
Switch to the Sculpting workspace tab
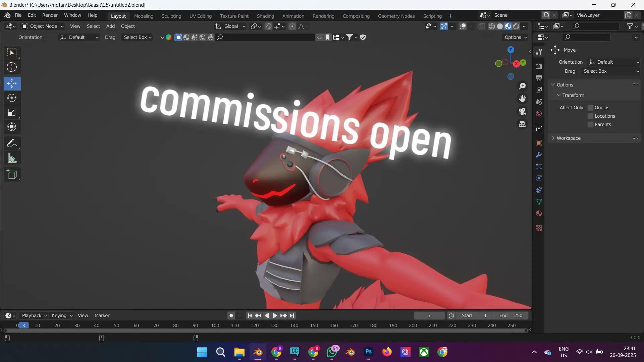pos(171,16)
